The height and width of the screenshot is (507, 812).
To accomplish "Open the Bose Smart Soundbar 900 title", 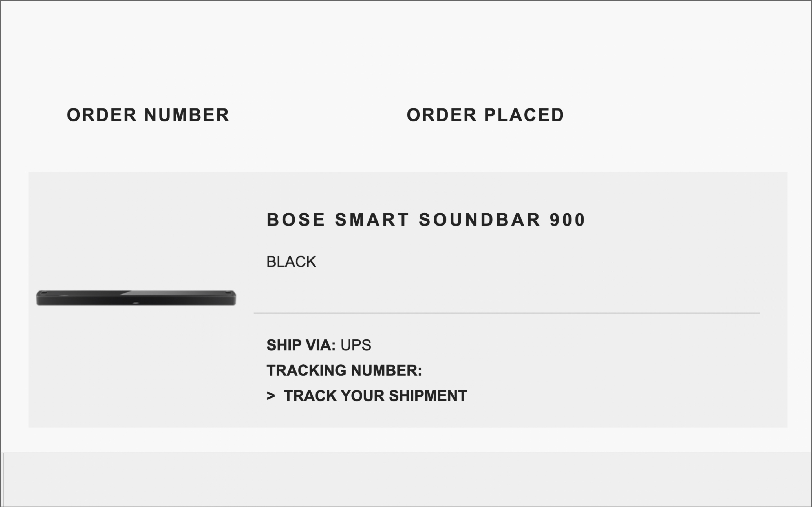I will (425, 220).
